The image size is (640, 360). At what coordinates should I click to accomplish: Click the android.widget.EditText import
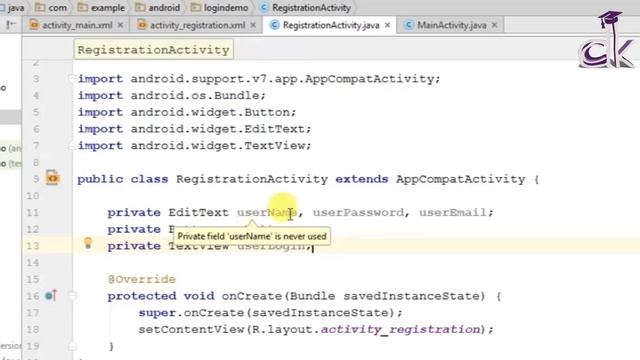[220, 129]
